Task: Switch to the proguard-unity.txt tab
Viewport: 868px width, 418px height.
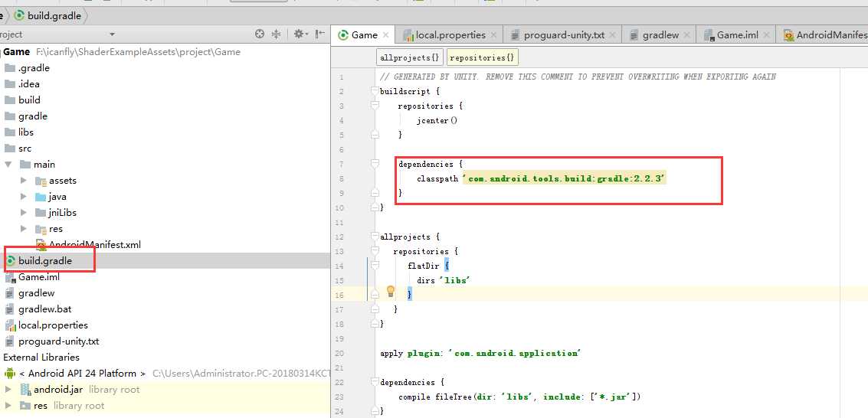Action: pyautogui.click(x=563, y=35)
